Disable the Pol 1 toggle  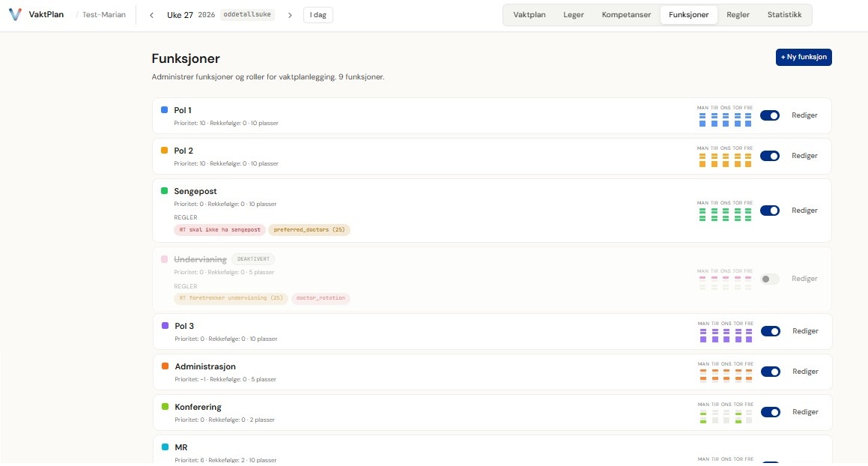tap(769, 115)
